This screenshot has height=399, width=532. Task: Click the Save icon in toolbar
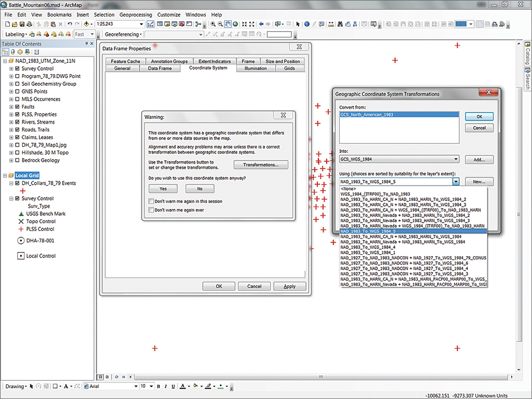pyautogui.click(x=22, y=24)
